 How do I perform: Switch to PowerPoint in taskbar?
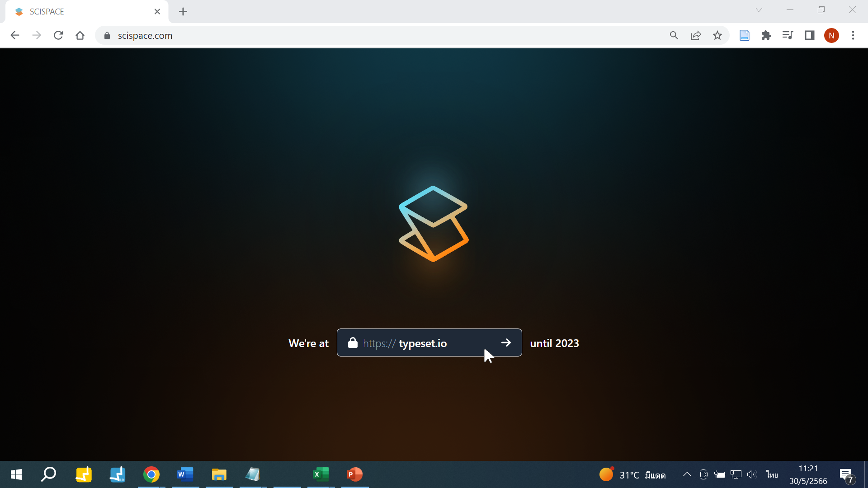tap(355, 474)
